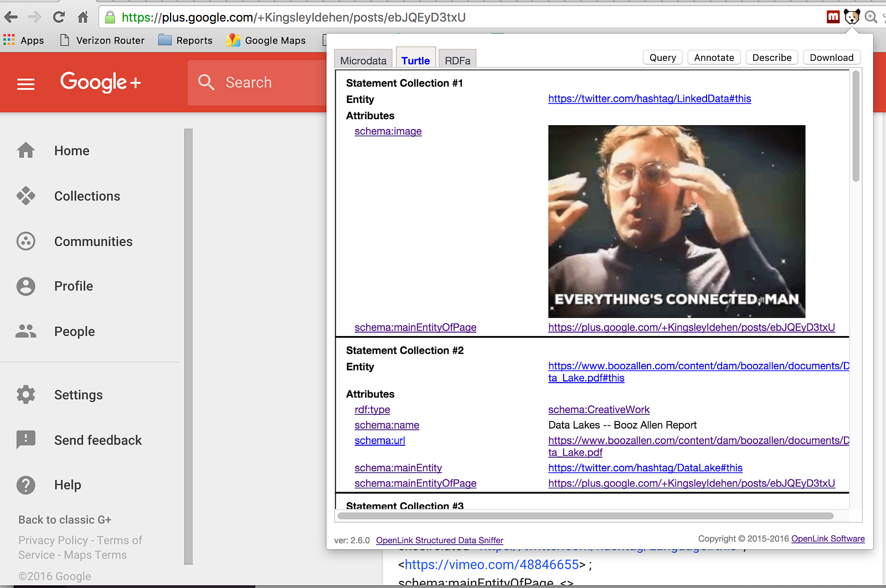Click the zoom magnifier icon in address bar
Screen dimensions: 886x588
point(871,17)
